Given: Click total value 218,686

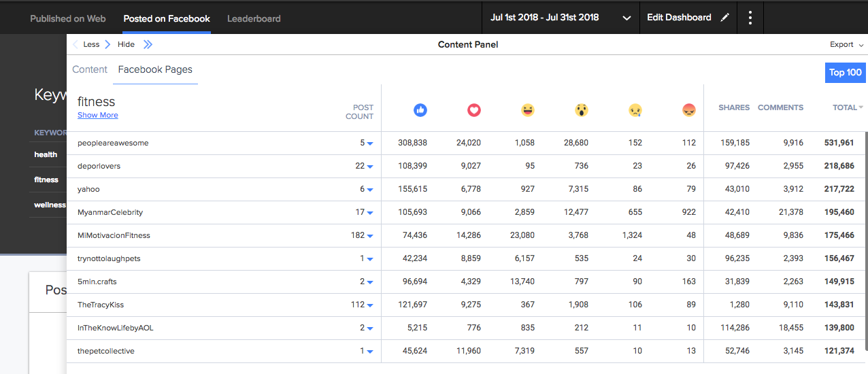Looking at the screenshot, I should pyautogui.click(x=839, y=167).
